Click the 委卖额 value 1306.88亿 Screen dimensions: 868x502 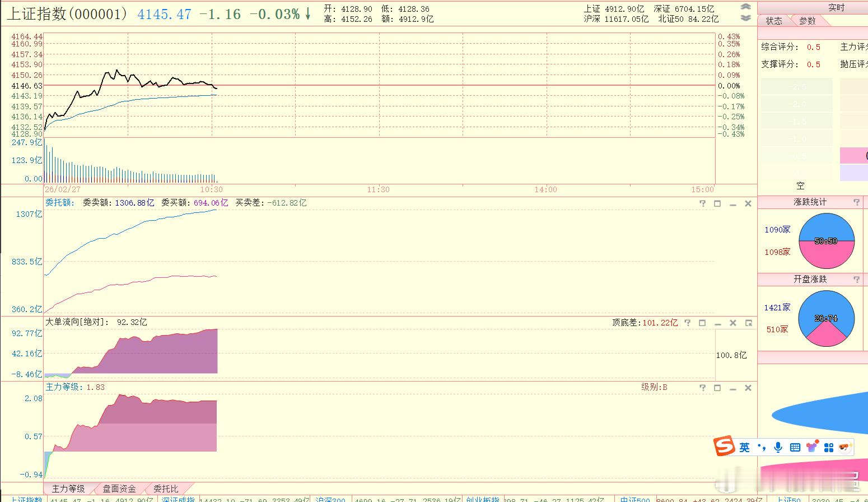(134, 203)
